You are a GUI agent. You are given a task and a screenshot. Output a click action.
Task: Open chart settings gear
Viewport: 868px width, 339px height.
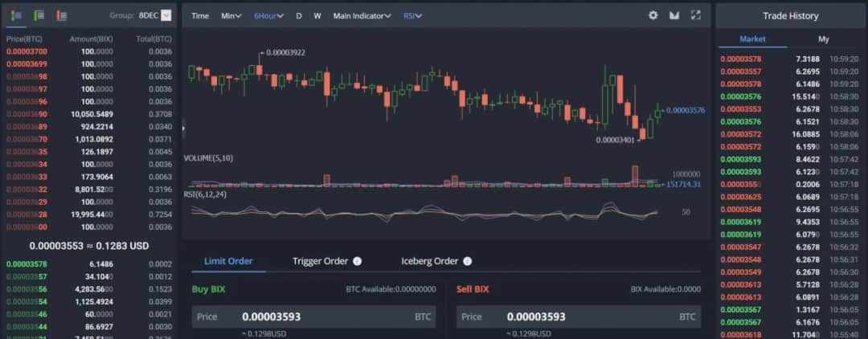tap(653, 15)
